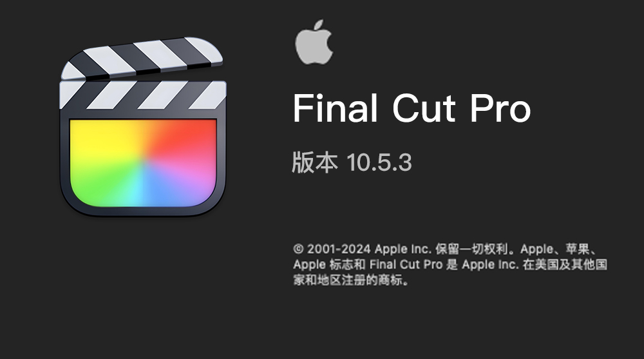644x359 pixels.
Task: Click the 在美国及其他国 text
Action: pos(565,264)
